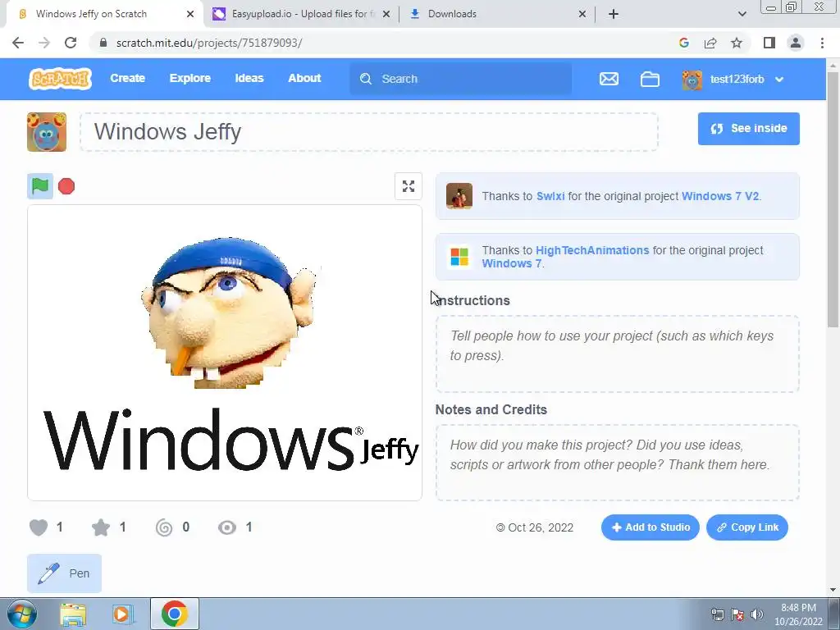Click the views eye icon
Viewport: 840px width, 630px height.
(x=227, y=527)
